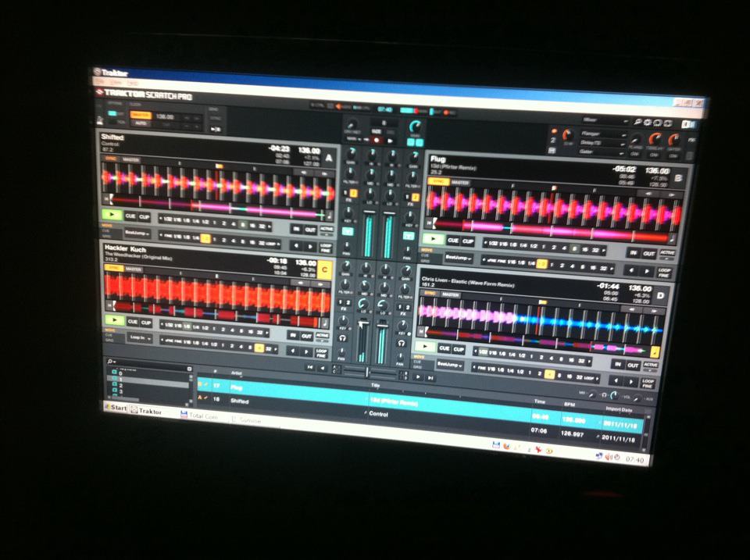The height and width of the screenshot is (560, 750).
Task: Open BeatJump mode dropdown on Deck A
Action: click(137, 233)
